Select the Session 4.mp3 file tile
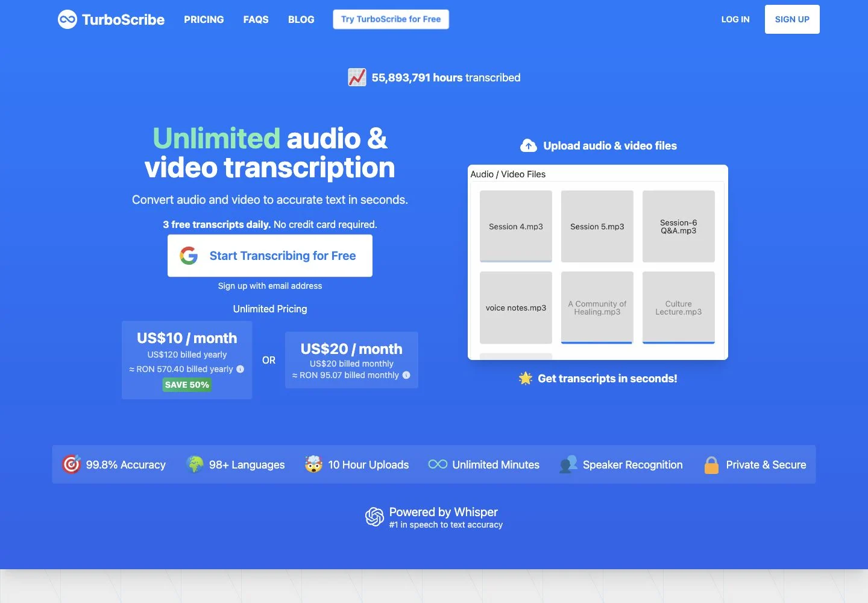Image resolution: width=868 pixels, height=603 pixels. [x=516, y=227]
